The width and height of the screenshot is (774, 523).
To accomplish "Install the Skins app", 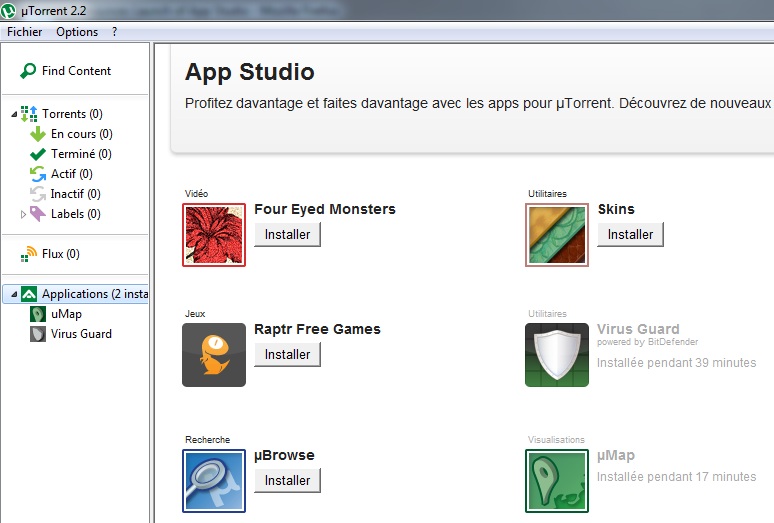I will point(630,234).
